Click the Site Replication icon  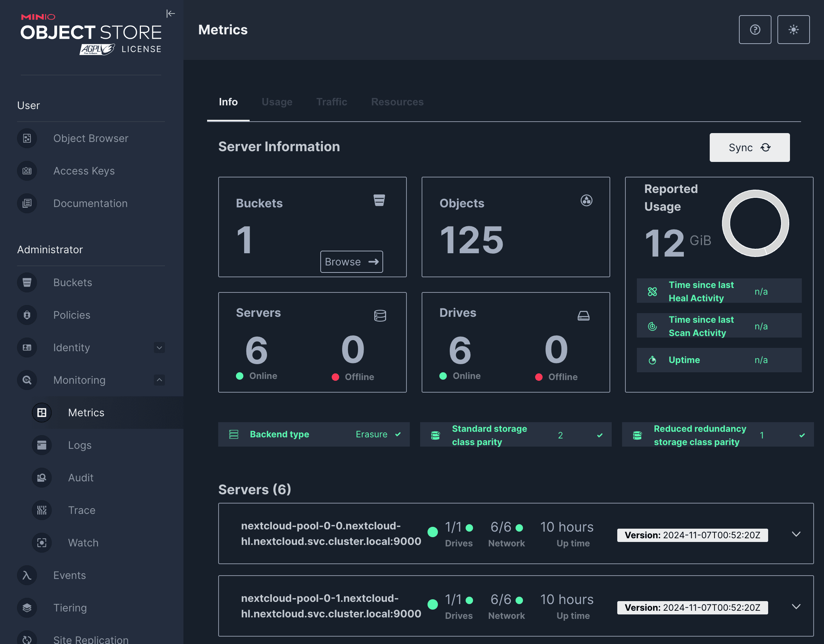27,639
